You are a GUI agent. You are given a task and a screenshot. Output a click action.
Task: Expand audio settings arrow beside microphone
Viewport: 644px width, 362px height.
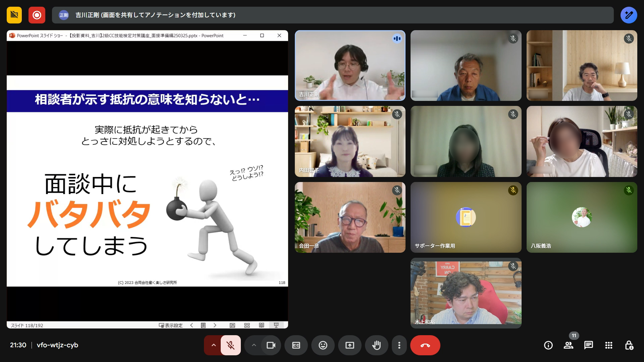click(x=213, y=345)
